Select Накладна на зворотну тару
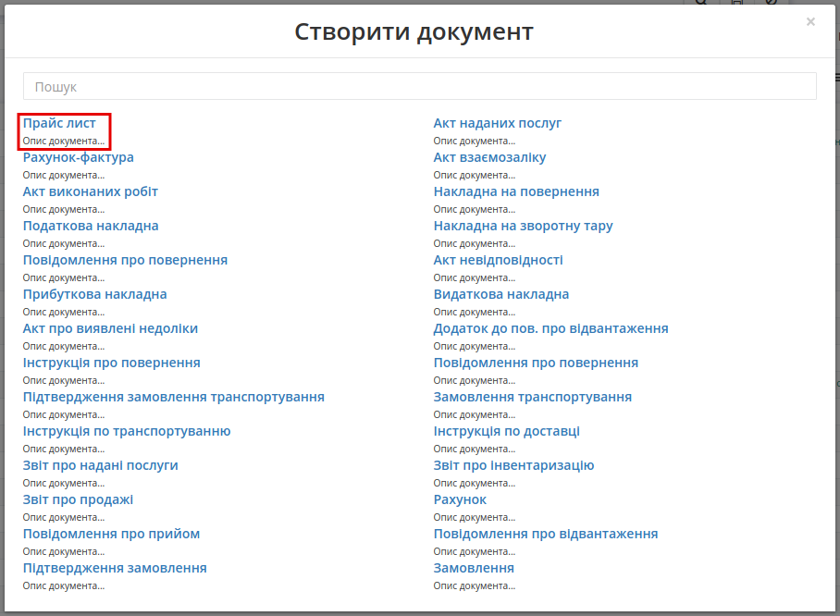 point(523,226)
